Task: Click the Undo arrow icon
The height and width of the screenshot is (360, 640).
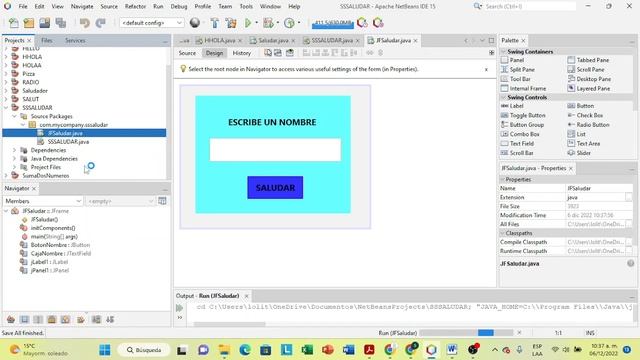Action: click(x=84, y=23)
